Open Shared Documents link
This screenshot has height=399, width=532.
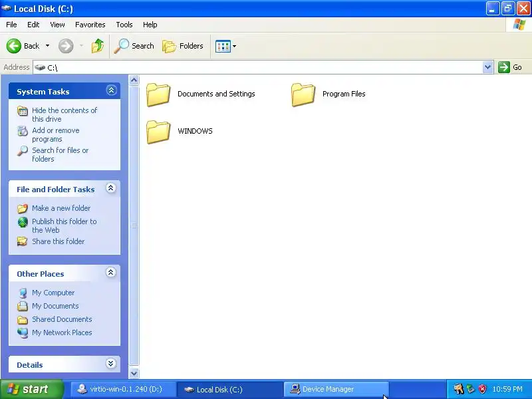(x=62, y=319)
